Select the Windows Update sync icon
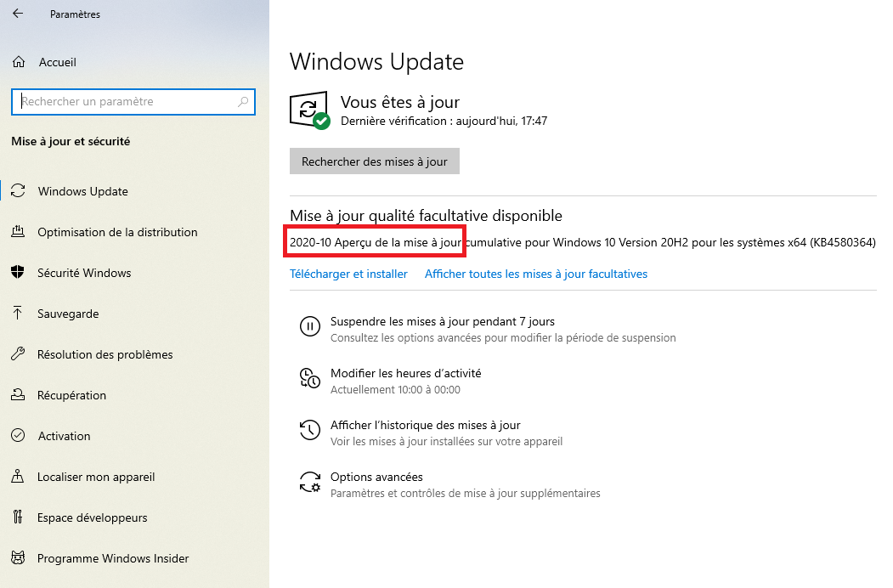The height and width of the screenshot is (588, 893). click(x=18, y=191)
